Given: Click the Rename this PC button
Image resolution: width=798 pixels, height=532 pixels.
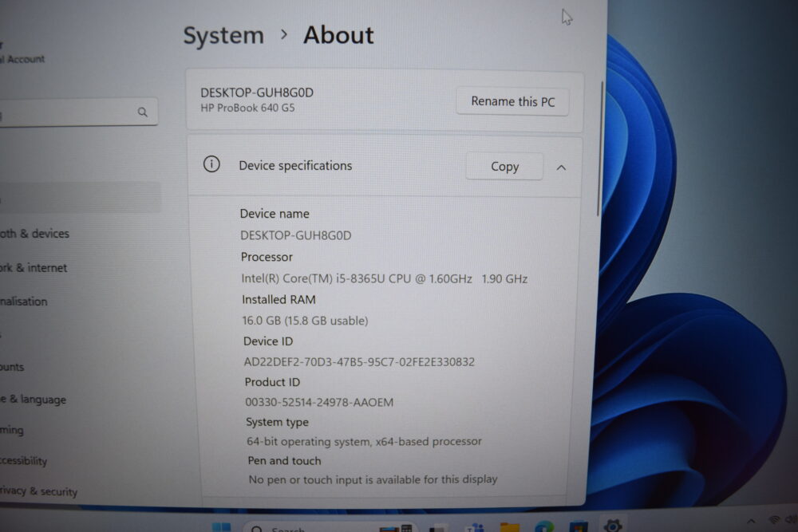Looking at the screenshot, I should pos(512,101).
